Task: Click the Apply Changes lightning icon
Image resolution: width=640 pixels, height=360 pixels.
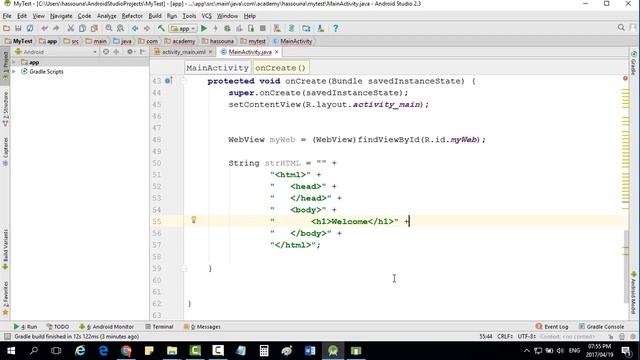Action: 216,28
